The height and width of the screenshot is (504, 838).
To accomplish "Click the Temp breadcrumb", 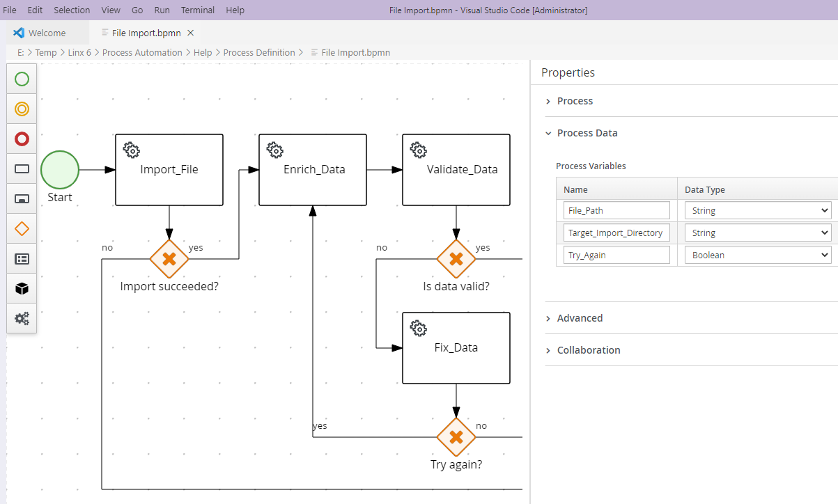I will tap(46, 52).
